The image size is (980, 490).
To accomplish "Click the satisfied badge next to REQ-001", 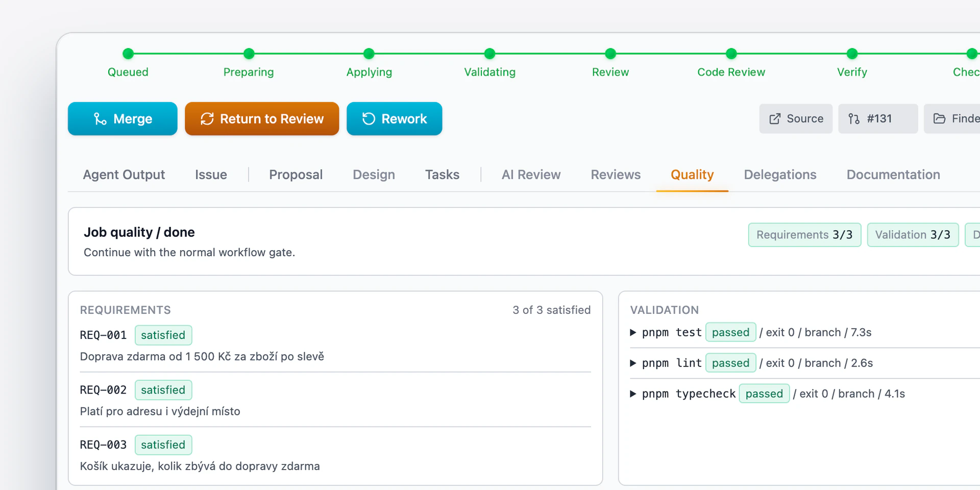I will coord(163,335).
